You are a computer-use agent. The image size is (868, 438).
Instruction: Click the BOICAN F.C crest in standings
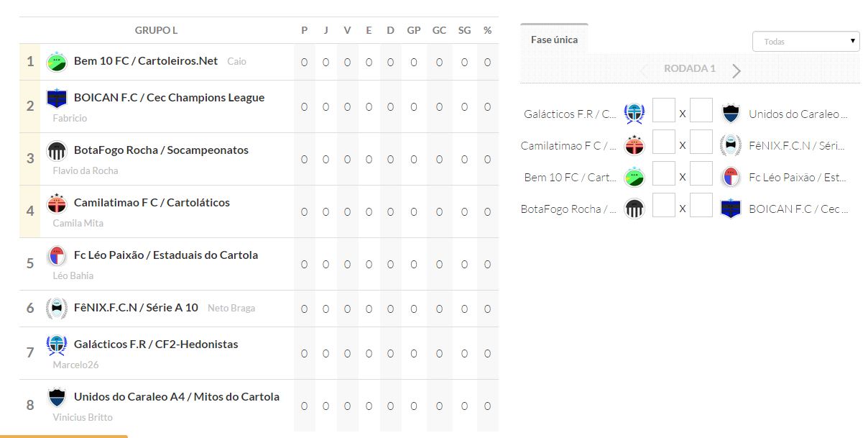pyautogui.click(x=56, y=98)
